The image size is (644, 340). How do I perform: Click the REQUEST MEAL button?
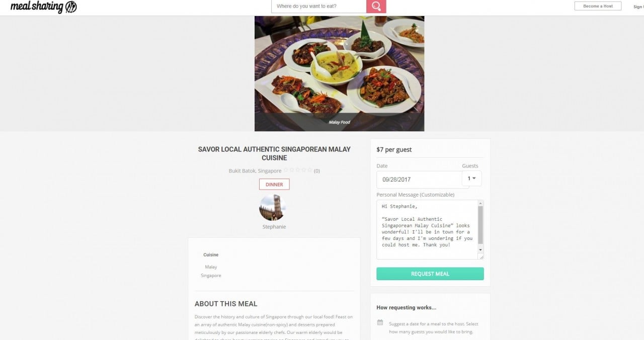(430, 274)
